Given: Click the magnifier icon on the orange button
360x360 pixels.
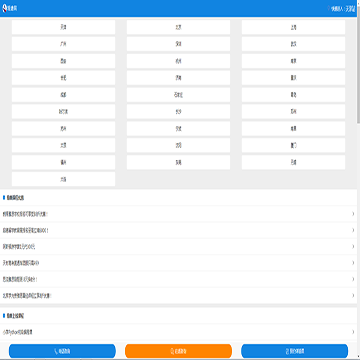Looking at the screenshot, I should 172,351.
